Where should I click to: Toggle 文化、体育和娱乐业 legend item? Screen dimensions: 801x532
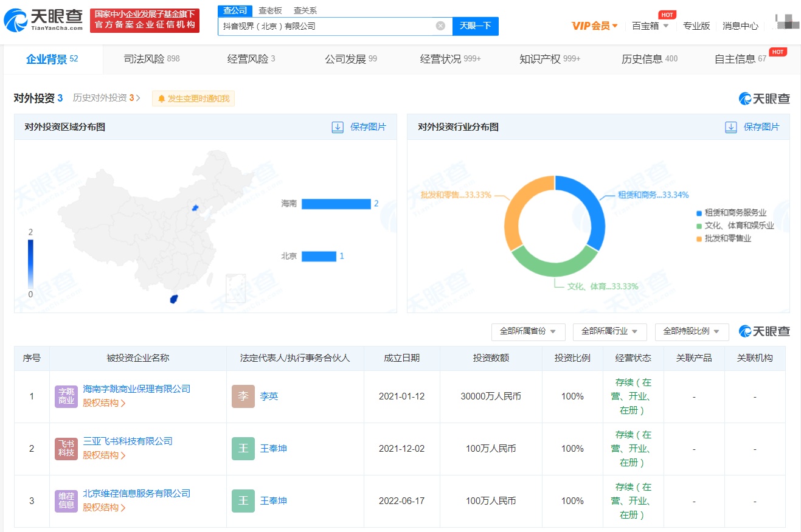(735, 226)
